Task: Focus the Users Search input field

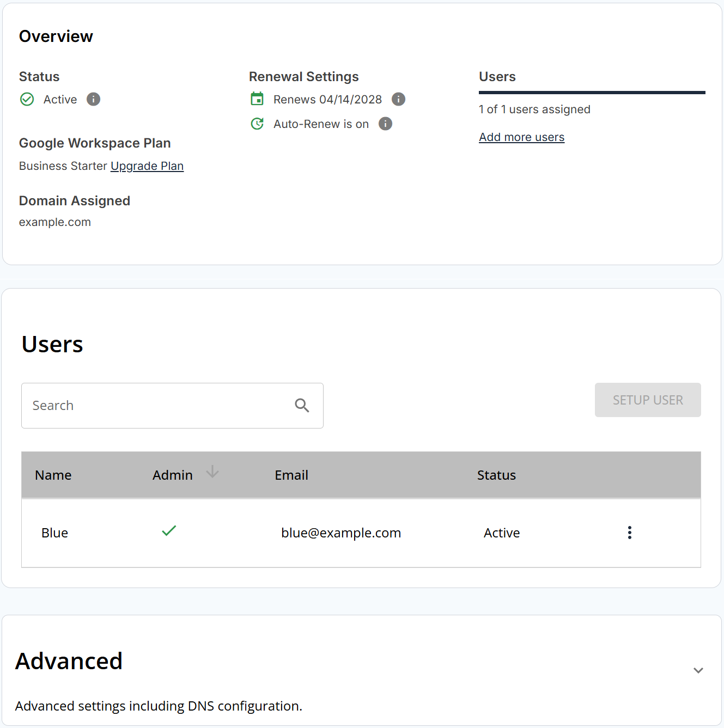Action: 172,406
